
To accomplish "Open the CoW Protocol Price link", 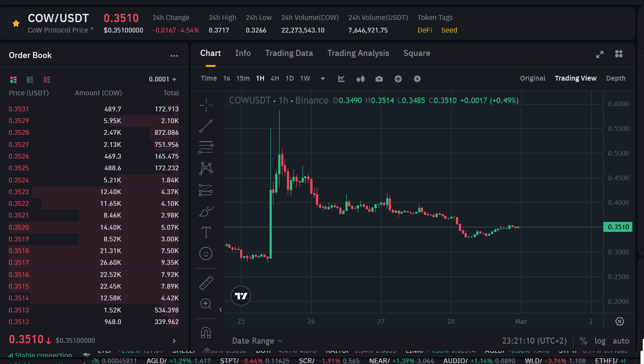I will (x=61, y=30).
